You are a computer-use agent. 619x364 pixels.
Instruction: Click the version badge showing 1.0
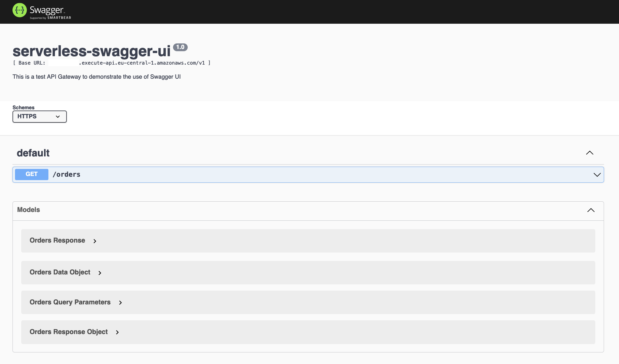coord(181,47)
